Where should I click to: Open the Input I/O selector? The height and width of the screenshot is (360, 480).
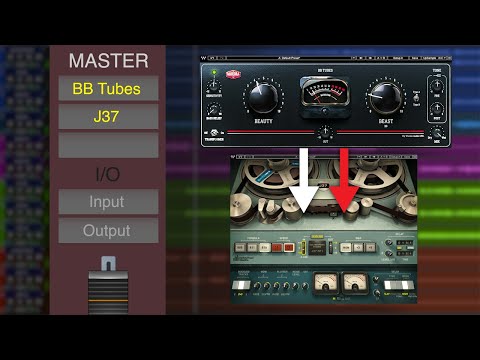coord(108,202)
